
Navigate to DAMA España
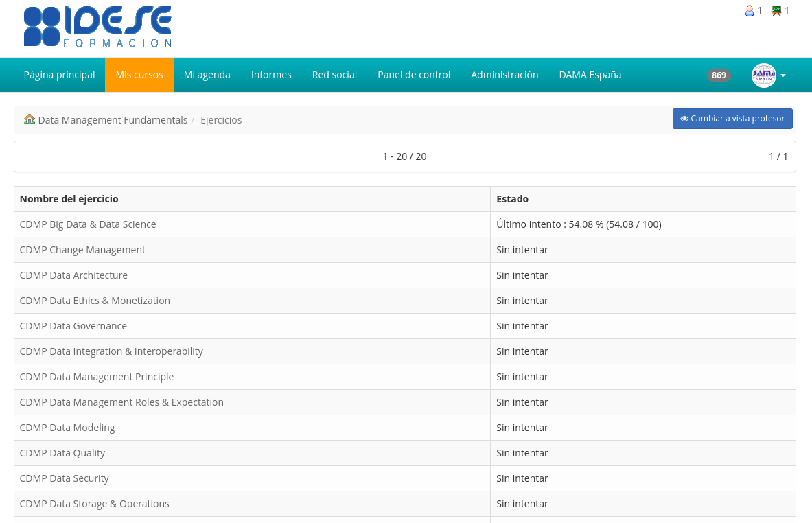[x=590, y=75]
